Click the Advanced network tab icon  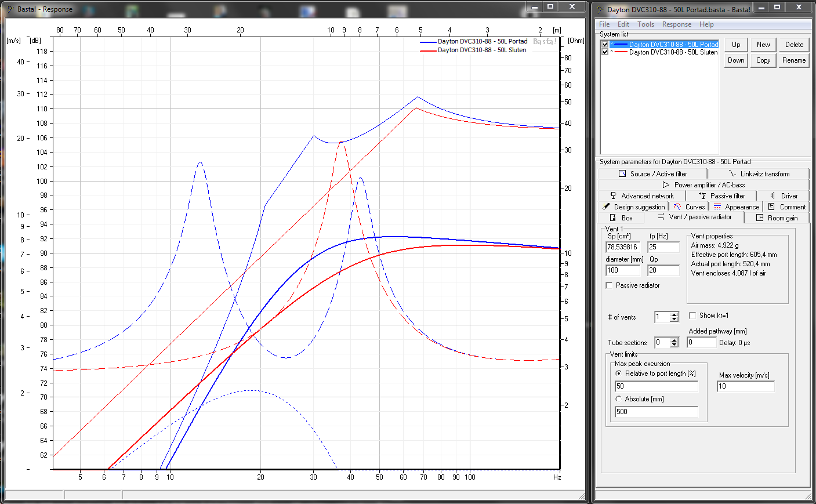click(613, 196)
